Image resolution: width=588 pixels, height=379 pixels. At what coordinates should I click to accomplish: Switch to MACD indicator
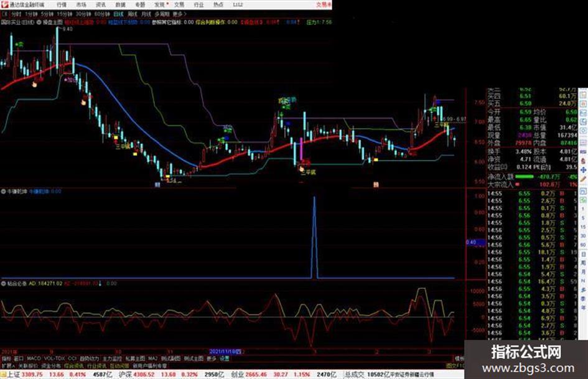tap(34, 358)
